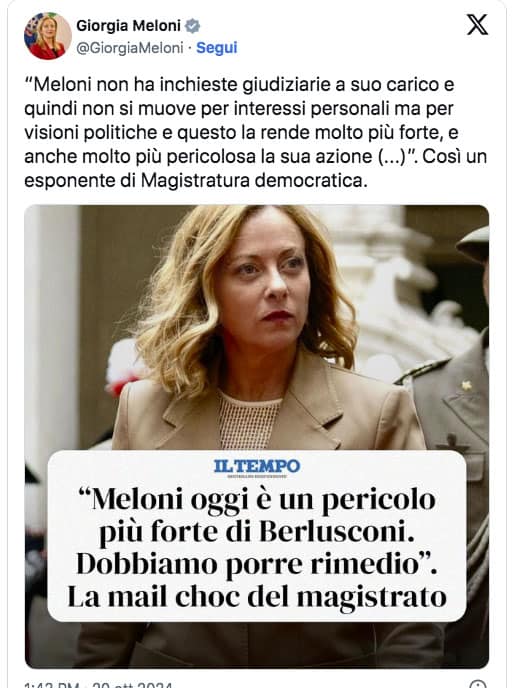518x688 pixels.
Task: Click 'La mail choc del magistrato' line
Action: click(257, 596)
